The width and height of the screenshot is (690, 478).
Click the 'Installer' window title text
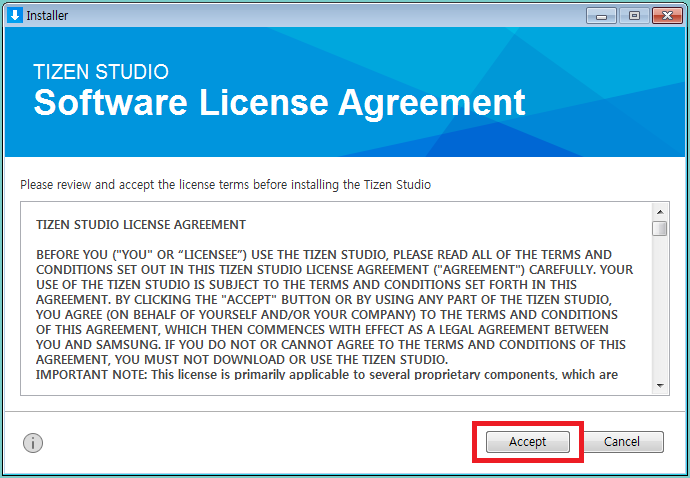click(x=47, y=15)
